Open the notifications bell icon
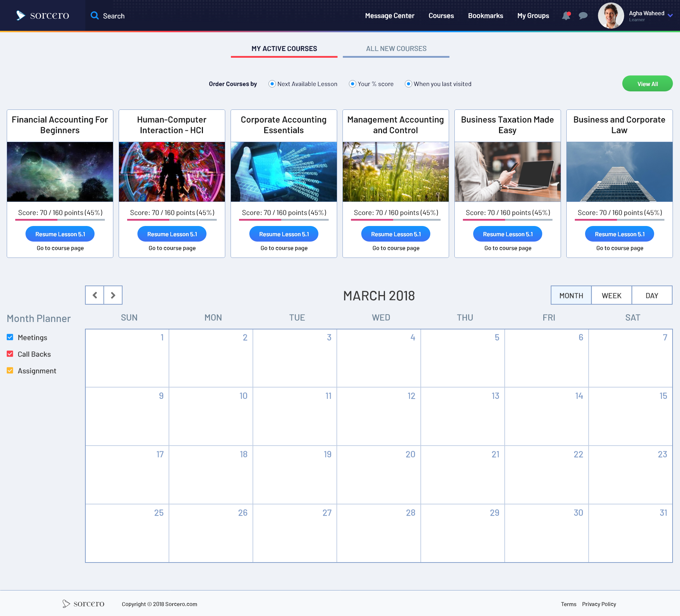Viewport: 680px width, 616px height. [x=566, y=16]
